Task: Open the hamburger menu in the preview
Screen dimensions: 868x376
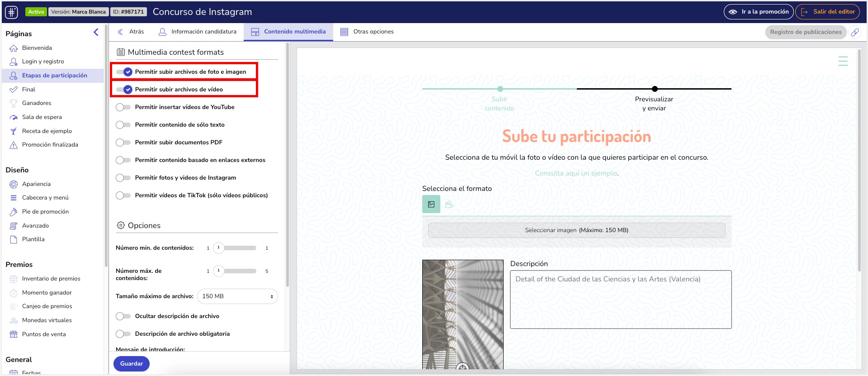Action: (x=843, y=61)
